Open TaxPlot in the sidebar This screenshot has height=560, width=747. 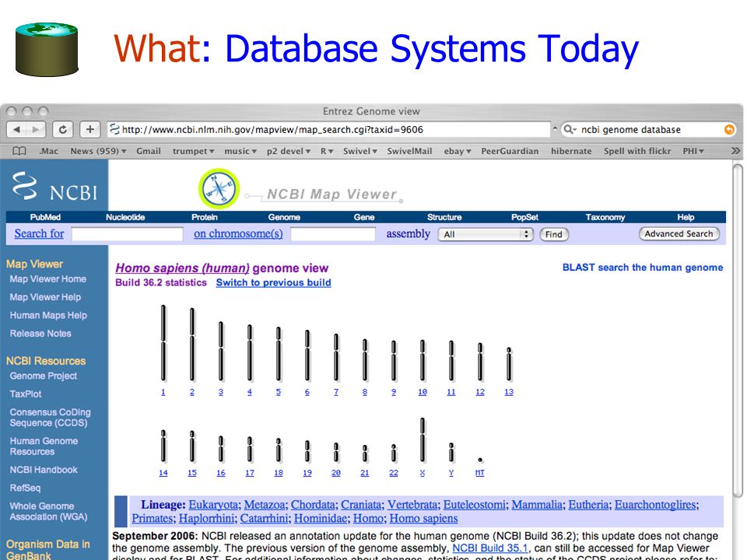pyautogui.click(x=25, y=394)
